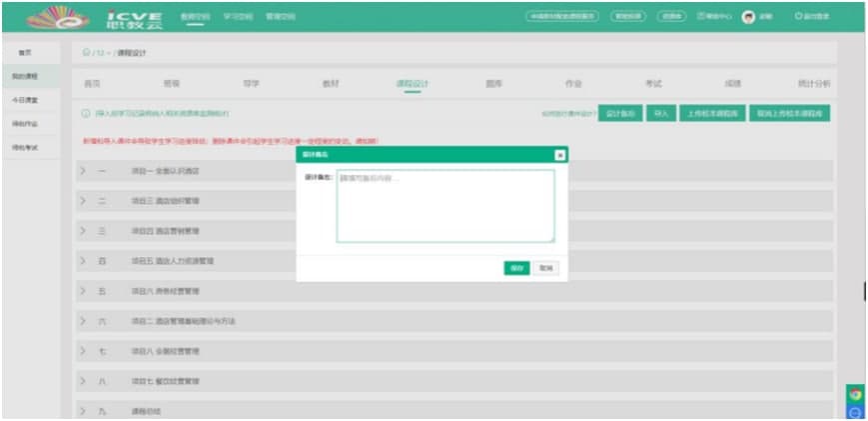Click the first pill button in the header
Screen dimensions: 868x421
(562, 17)
